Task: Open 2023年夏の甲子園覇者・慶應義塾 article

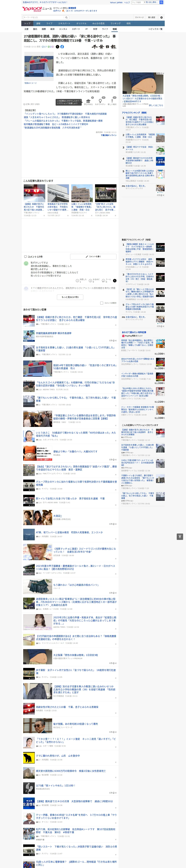Action: pos(76,567)
